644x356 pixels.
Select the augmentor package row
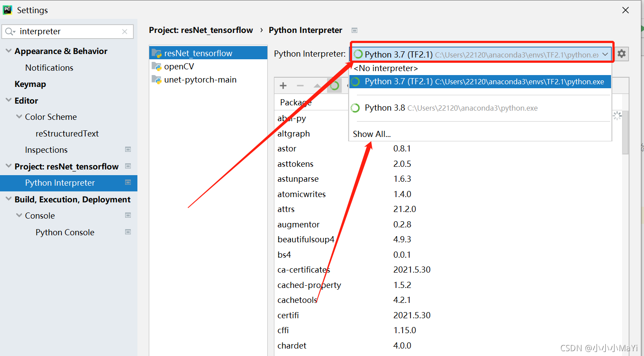(x=448, y=224)
